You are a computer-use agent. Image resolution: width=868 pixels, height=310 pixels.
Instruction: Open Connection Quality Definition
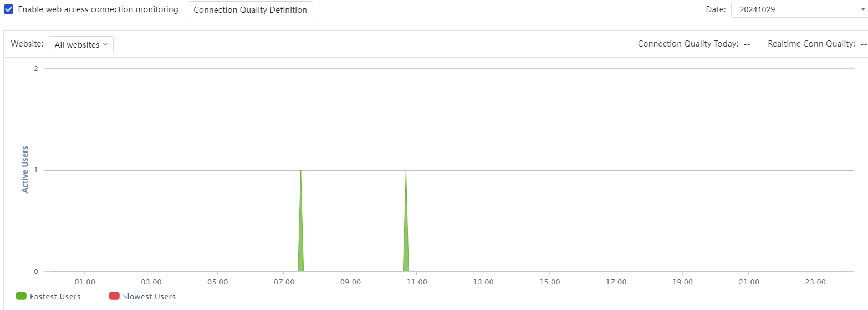[250, 10]
